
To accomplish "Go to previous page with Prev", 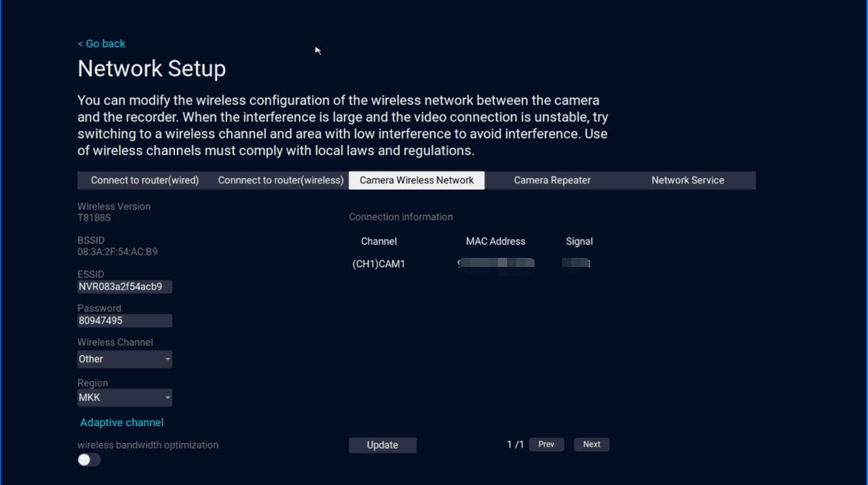I will click(x=546, y=444).
